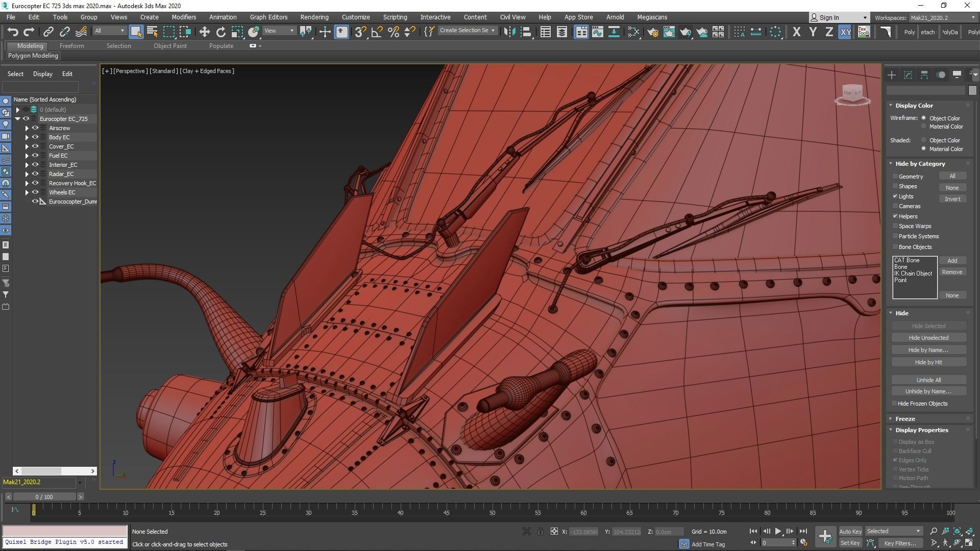Uncheck the Lights category checkbox
This screenshot has width=980, height=551.
point(895,196)
